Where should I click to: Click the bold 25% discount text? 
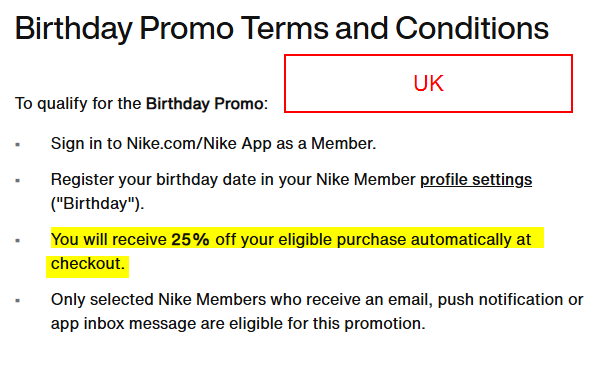[190, 240]
